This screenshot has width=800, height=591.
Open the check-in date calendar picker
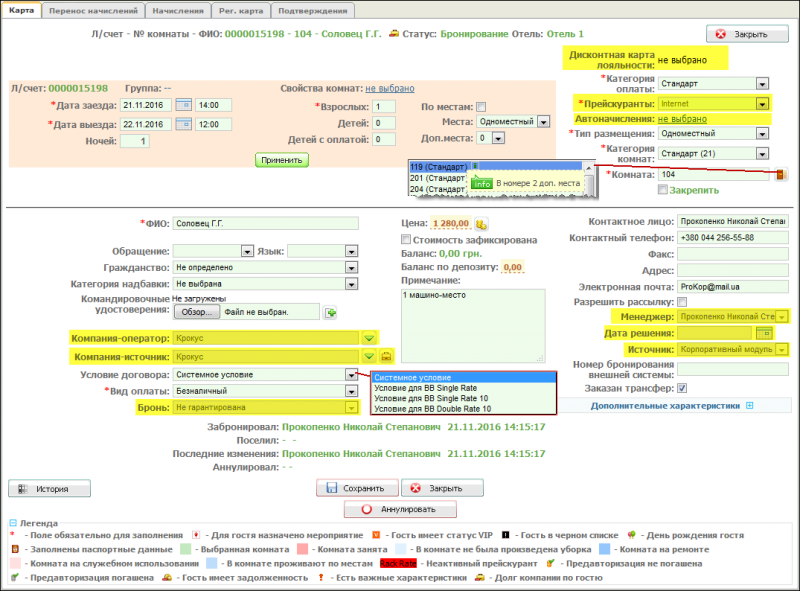[x=184, y=105]
